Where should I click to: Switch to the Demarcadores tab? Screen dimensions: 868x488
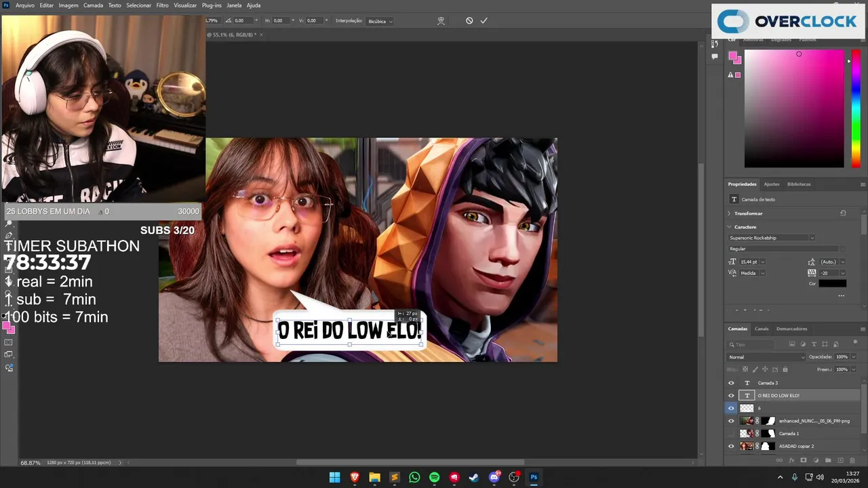coord(791,329)
